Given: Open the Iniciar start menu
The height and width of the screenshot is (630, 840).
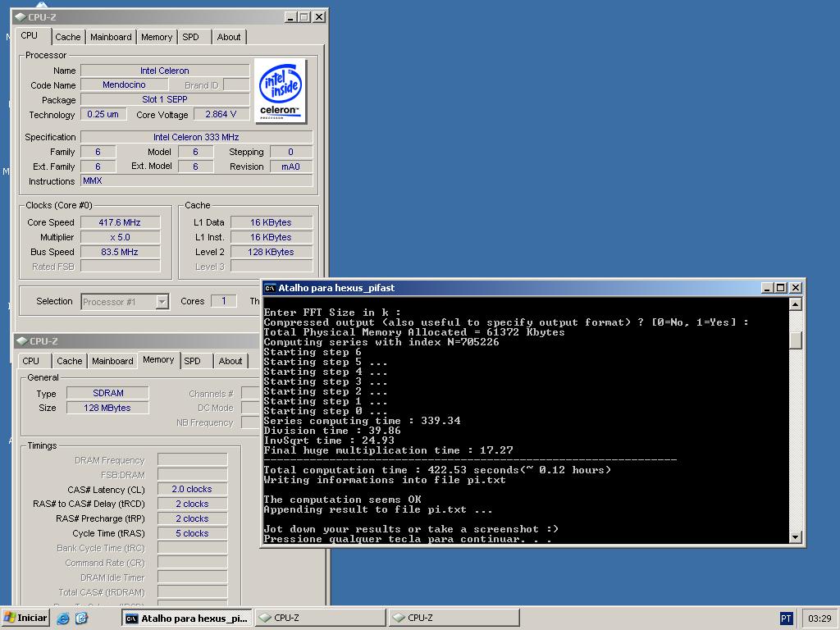Looking at the screenshot, I should [x=25, y=618].
